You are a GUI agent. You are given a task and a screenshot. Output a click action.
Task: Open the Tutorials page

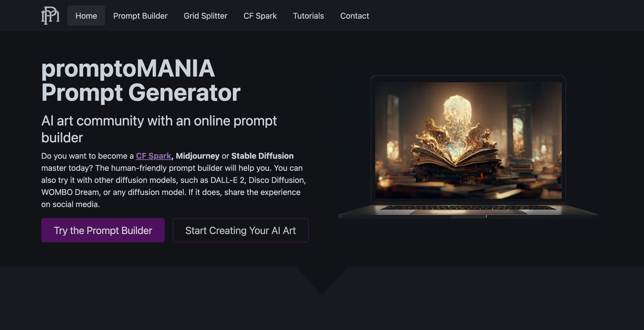(308, 16)
